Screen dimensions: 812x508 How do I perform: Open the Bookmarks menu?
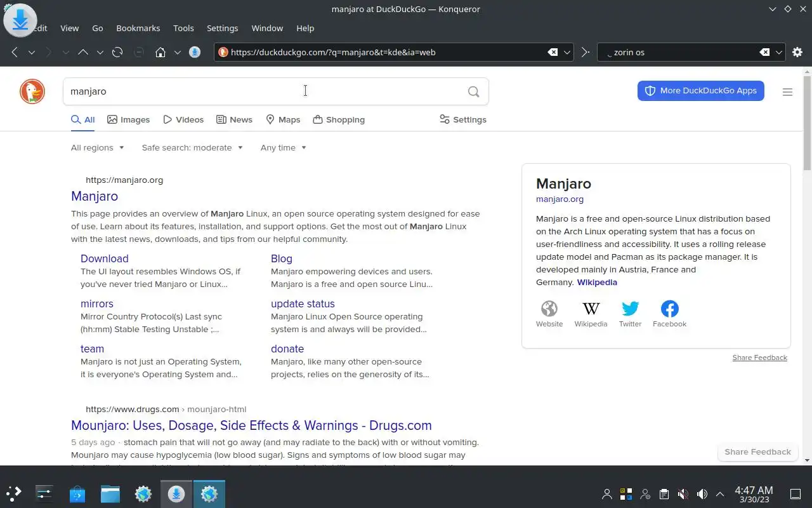pyautogui.click(x=138, y=28)
